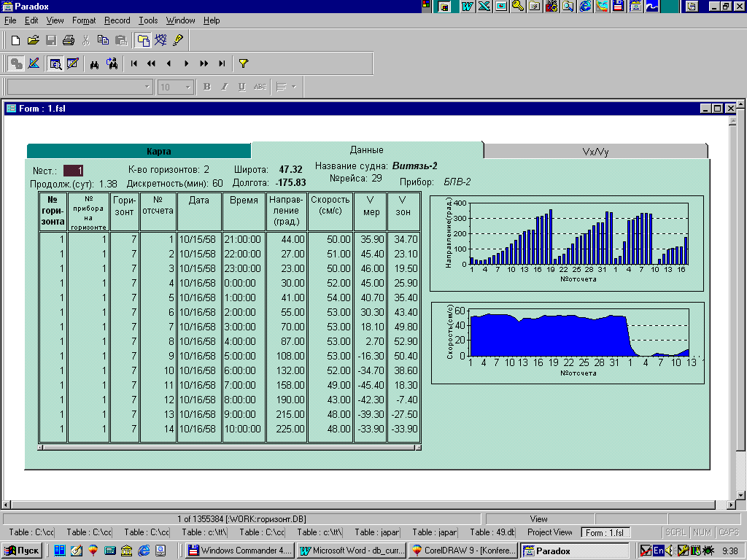The height and width of the screenshot is (560, 747).
Task: Click the Project Viewer toolbar icon
Action: coord(143,40)
